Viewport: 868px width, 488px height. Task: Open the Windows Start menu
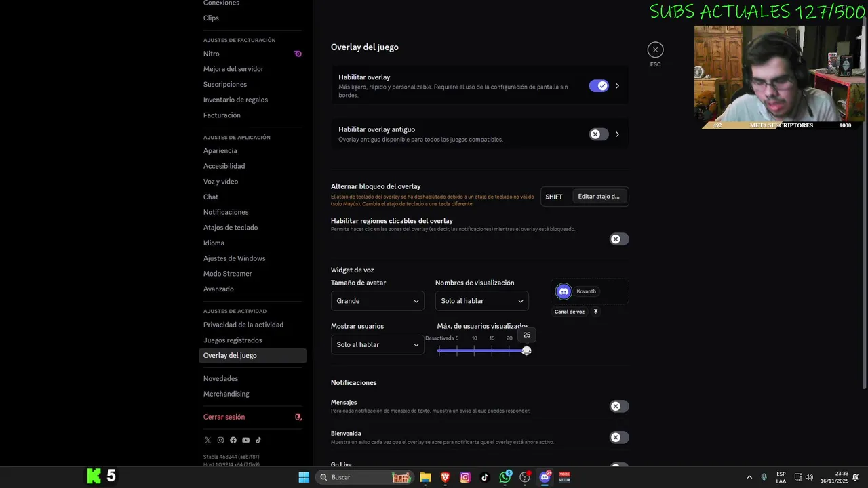click(x=304, y=477)
